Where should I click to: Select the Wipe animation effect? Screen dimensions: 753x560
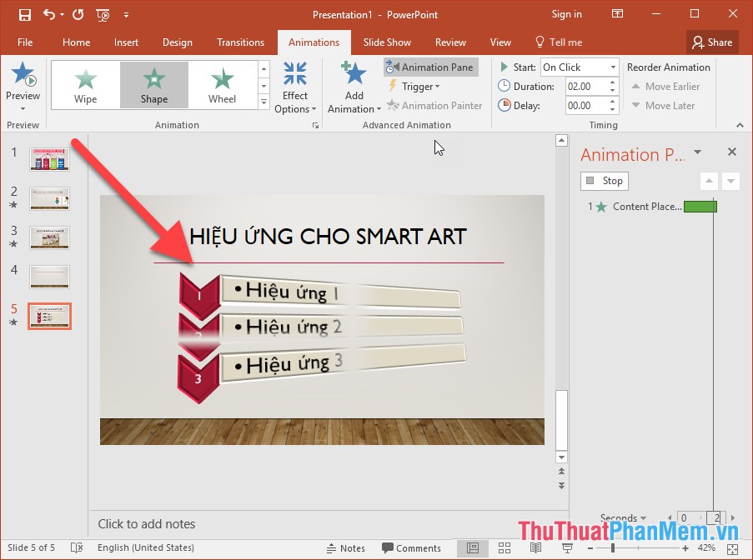pos(85,83)
